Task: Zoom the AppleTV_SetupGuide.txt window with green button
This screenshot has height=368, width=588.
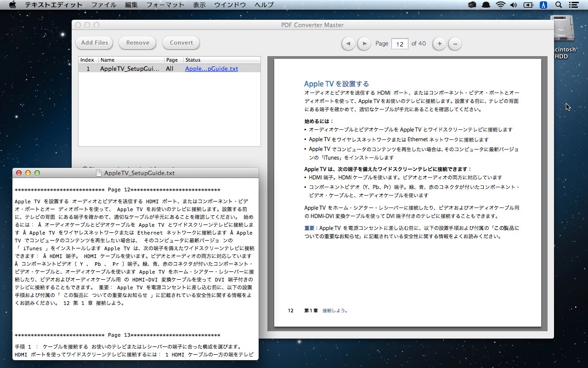Action: (x=37, y=173)
